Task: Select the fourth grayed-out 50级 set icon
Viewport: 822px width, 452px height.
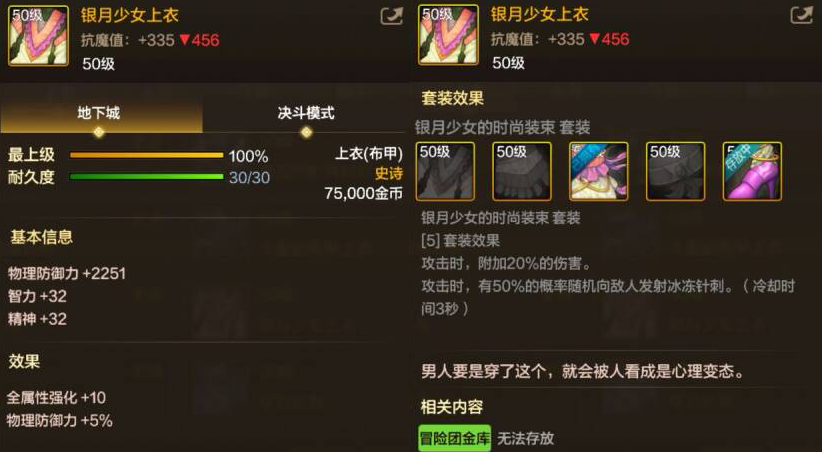Action: [675, 171]
